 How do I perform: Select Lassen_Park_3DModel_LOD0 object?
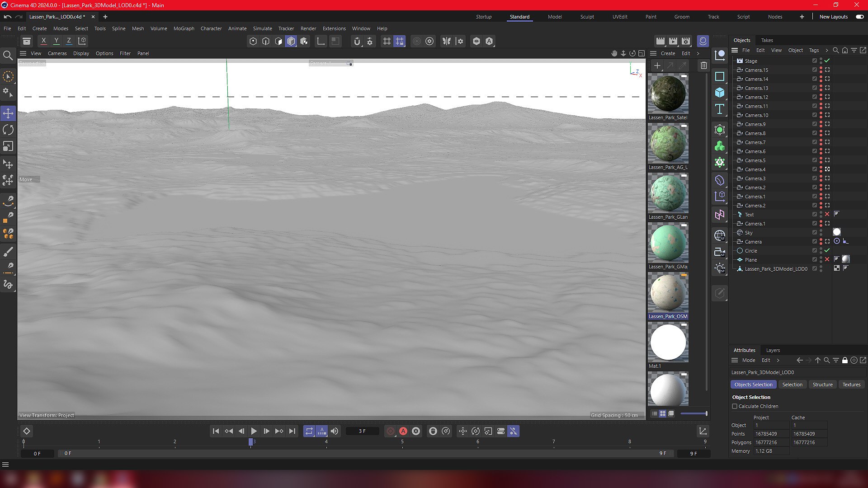pos(776,269)
